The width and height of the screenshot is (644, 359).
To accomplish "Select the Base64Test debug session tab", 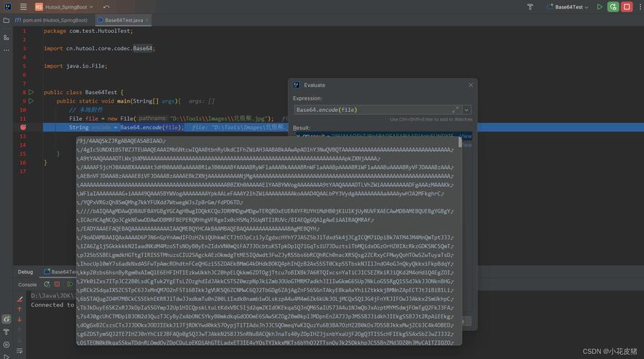I will (60, 272).
